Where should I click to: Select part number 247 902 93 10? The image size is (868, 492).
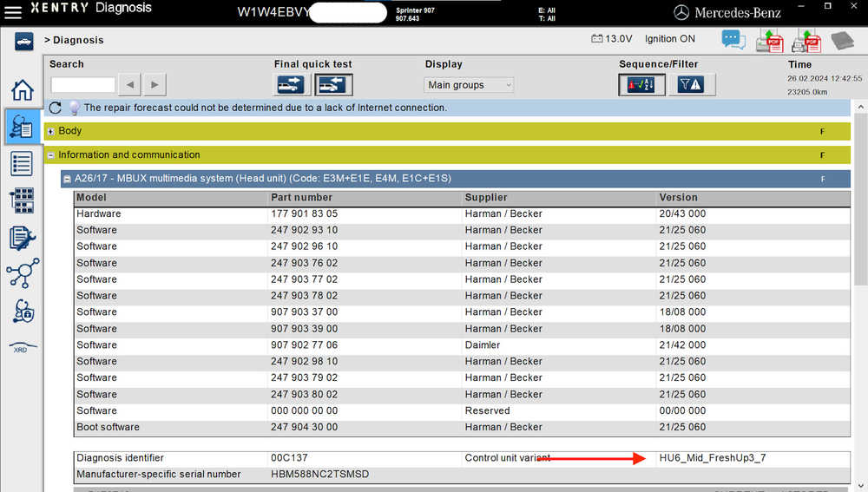click(x=304, y=230)
